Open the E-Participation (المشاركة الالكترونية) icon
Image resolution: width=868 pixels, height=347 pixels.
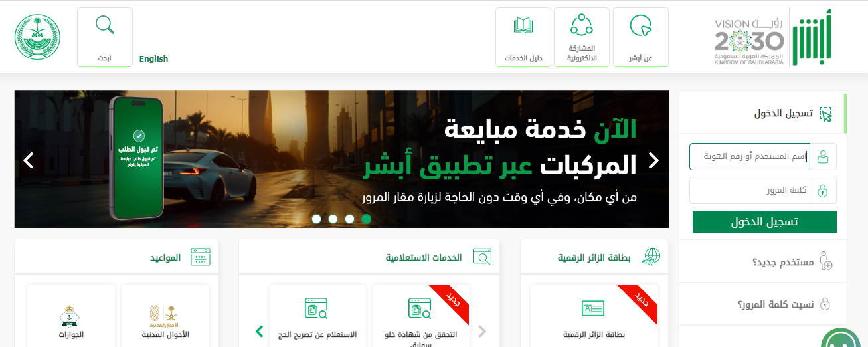tap(581, 25)
